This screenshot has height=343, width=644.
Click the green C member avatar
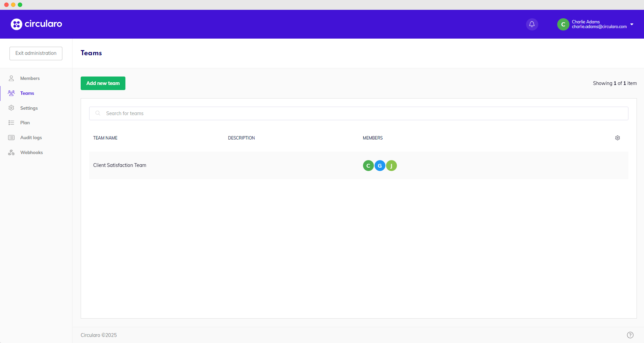coord(368,166)
